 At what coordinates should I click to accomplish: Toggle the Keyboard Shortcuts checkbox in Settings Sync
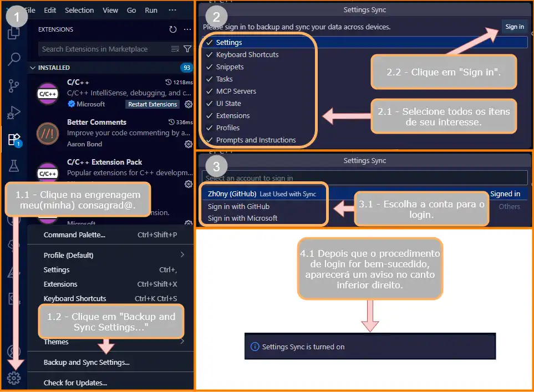tap(210, 55)
